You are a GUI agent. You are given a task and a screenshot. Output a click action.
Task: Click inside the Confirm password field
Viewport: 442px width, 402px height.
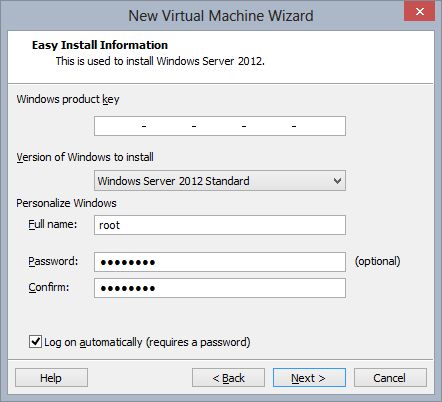[220, 288]
